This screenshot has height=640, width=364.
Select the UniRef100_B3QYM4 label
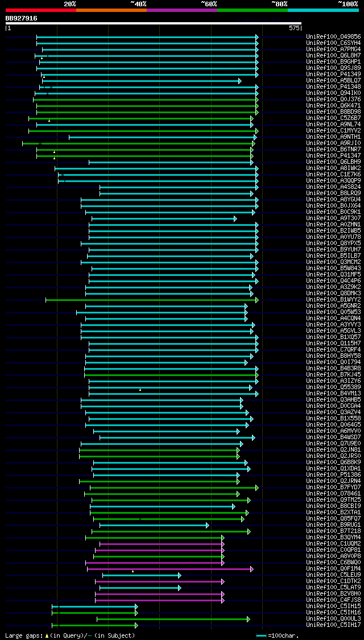[x=333, y=538]
